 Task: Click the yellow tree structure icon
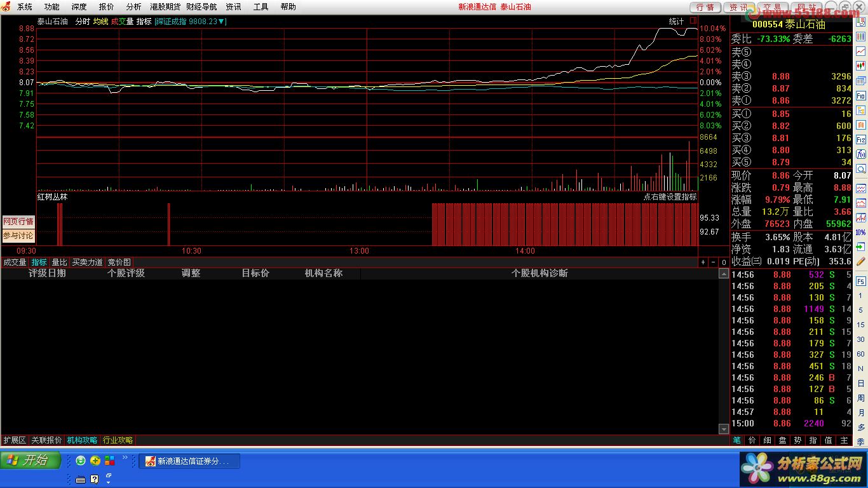(861, 109)
